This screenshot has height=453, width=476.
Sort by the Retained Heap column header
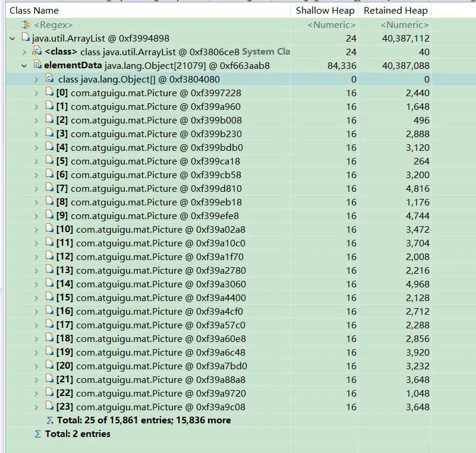[x=395, y=11]
